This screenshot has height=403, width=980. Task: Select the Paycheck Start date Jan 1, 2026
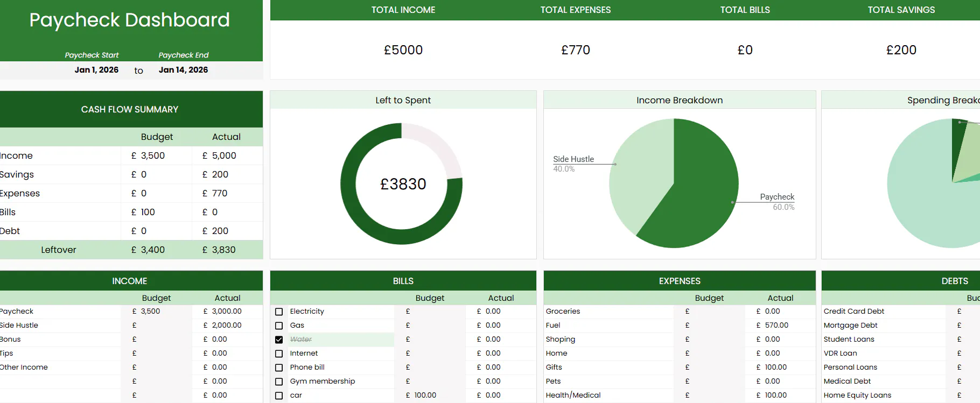click(x=96, y=70)
